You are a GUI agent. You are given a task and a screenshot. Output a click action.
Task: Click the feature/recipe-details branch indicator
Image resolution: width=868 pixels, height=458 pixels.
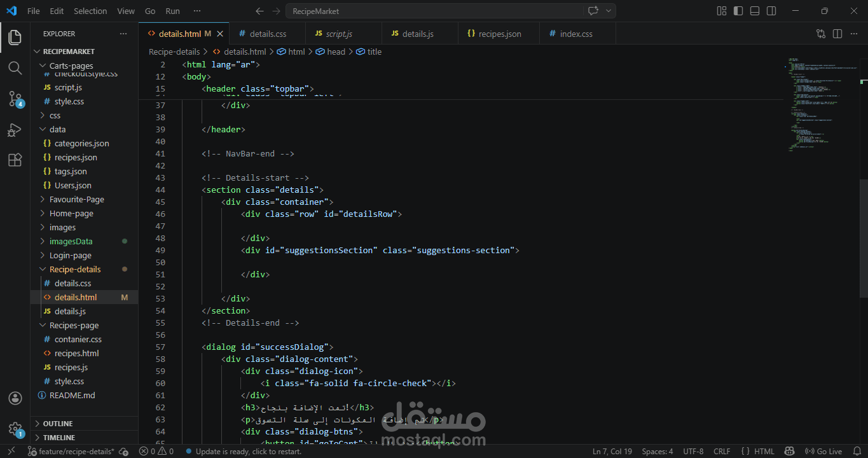[x=71, y=451]
